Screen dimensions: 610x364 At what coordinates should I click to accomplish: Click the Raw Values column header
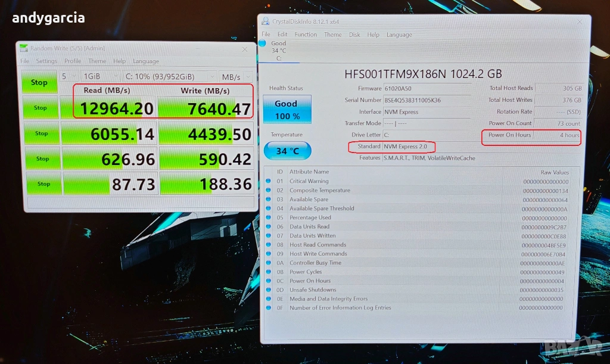[555, 172]
